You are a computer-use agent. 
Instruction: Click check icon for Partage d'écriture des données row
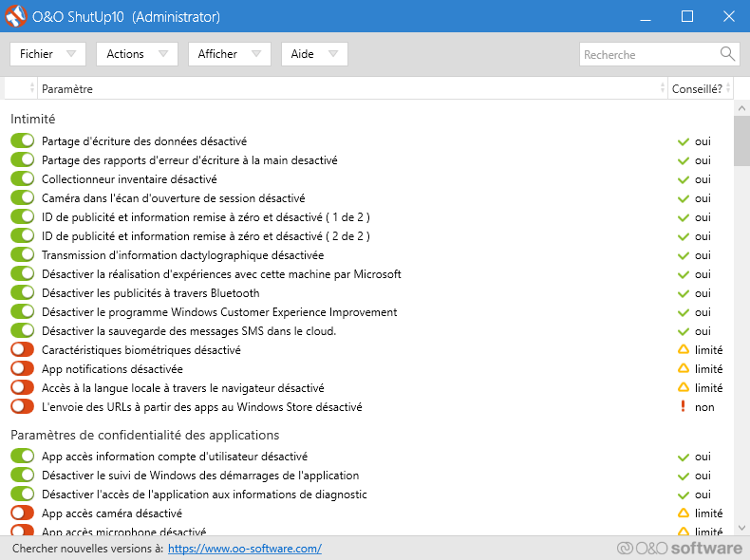click(x=683, y=142)
